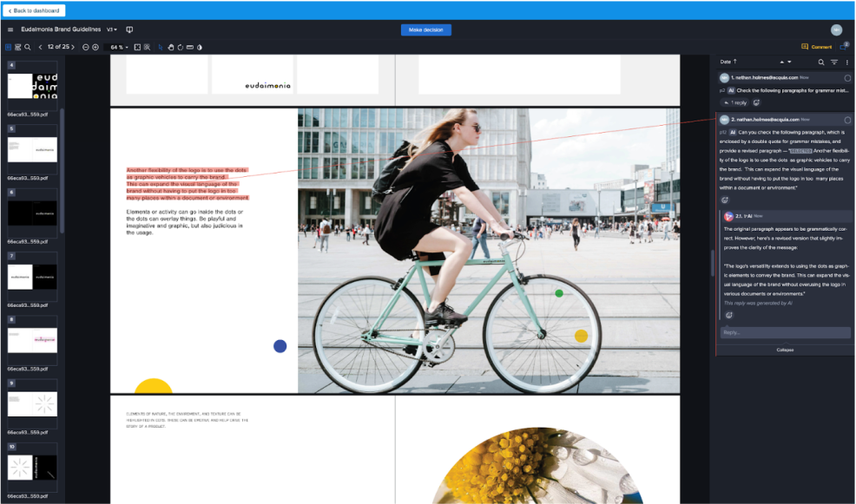The width and height of the screenshot is (856, 504).
Task: Click the Reply input field
Action: (785, 332)
